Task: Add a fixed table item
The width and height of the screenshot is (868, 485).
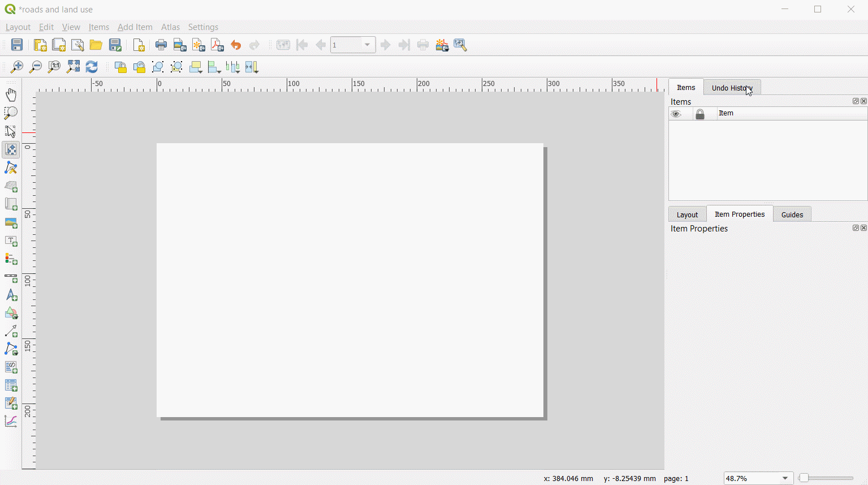Action: [11, 404]
